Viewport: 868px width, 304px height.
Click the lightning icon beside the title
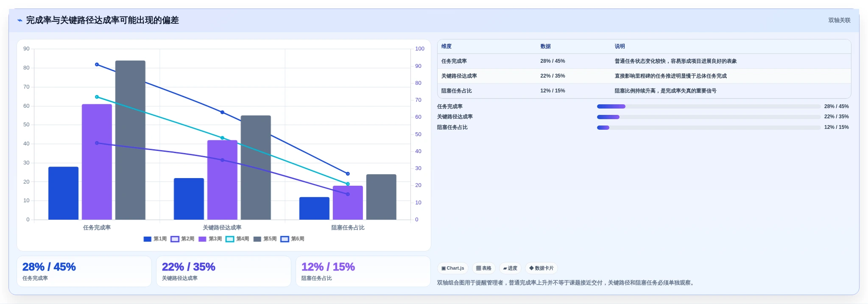[x=20, y=20]
